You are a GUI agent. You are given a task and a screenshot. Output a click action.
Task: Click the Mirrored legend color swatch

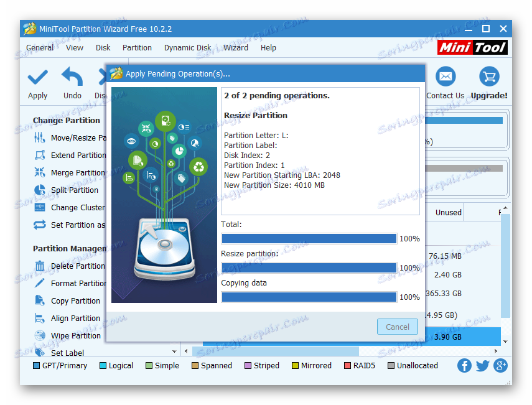click(x=295, y=366)
